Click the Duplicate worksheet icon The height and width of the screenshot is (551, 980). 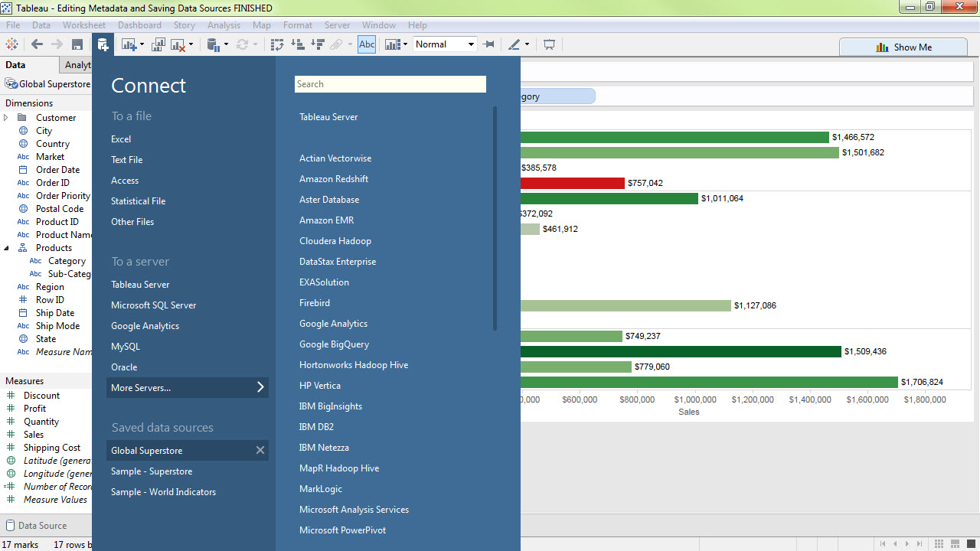point(158,44)
